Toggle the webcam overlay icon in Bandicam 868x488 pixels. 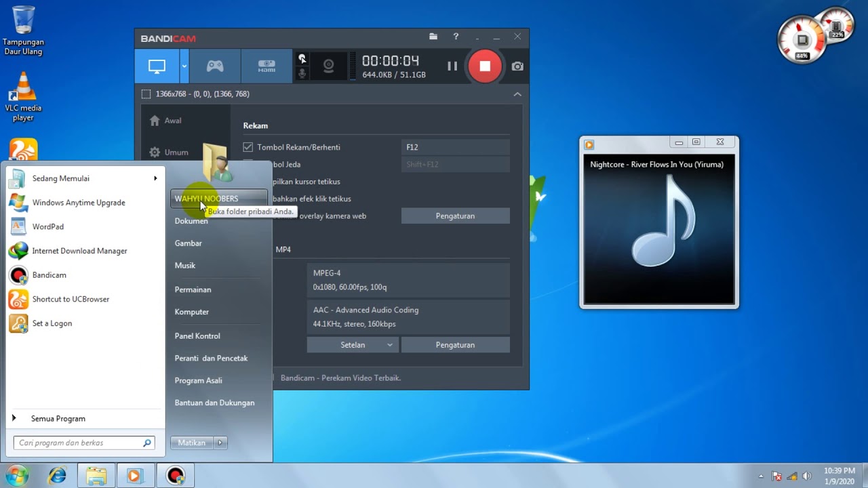coord(328,66)
